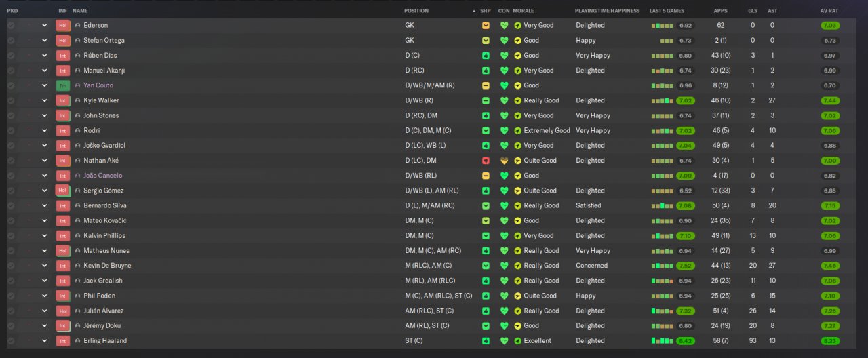Viewport: 868px width, 358px height.
Task: Click Rodri's Extremely Good morale icon
Action: (x=518, y=131)
